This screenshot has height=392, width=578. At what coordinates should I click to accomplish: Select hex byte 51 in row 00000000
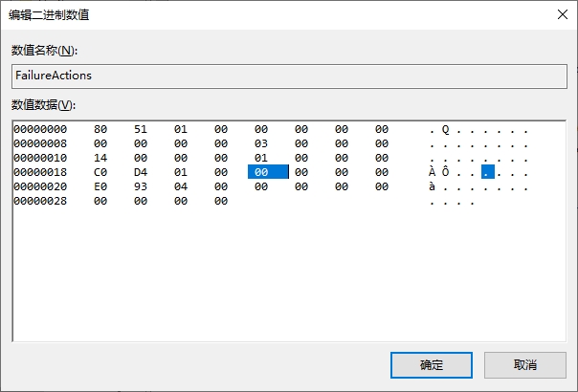point(141,129)
